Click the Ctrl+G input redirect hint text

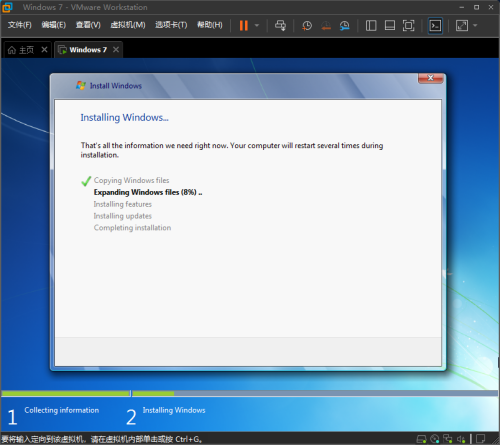coord(102,439)
